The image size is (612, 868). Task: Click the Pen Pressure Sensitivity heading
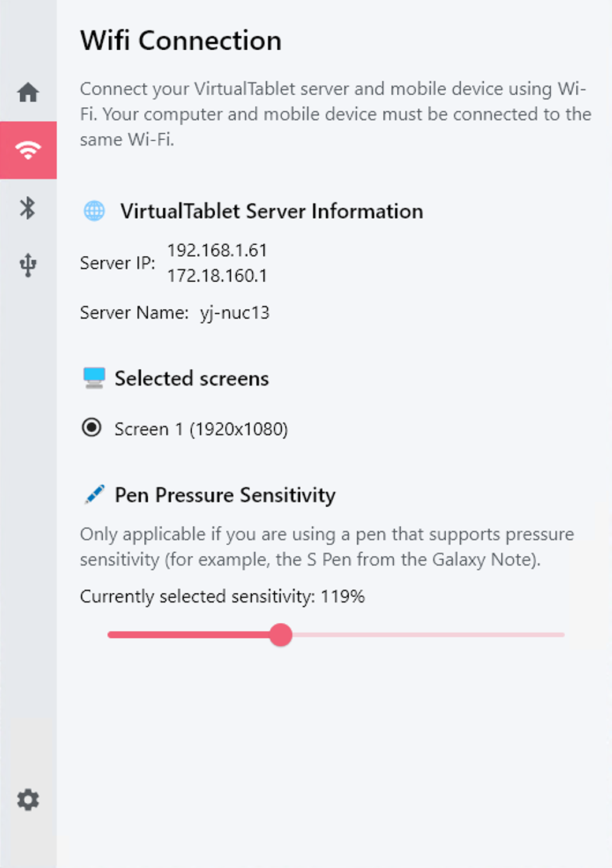[x=225, y=495]
